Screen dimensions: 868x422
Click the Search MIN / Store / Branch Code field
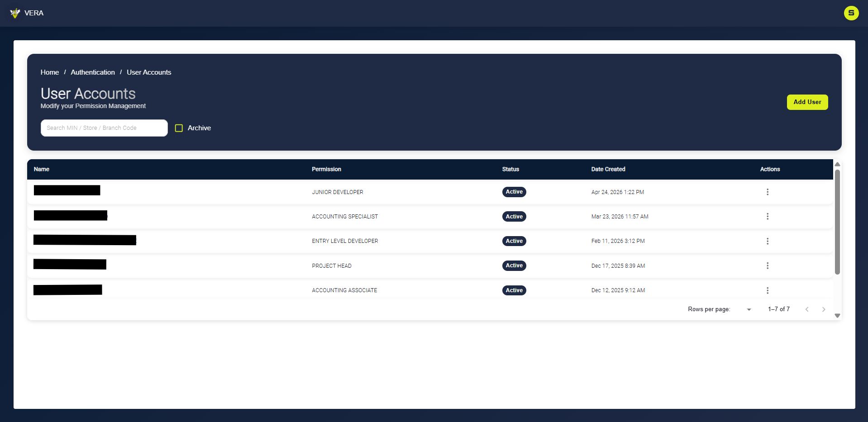[104, 128]
